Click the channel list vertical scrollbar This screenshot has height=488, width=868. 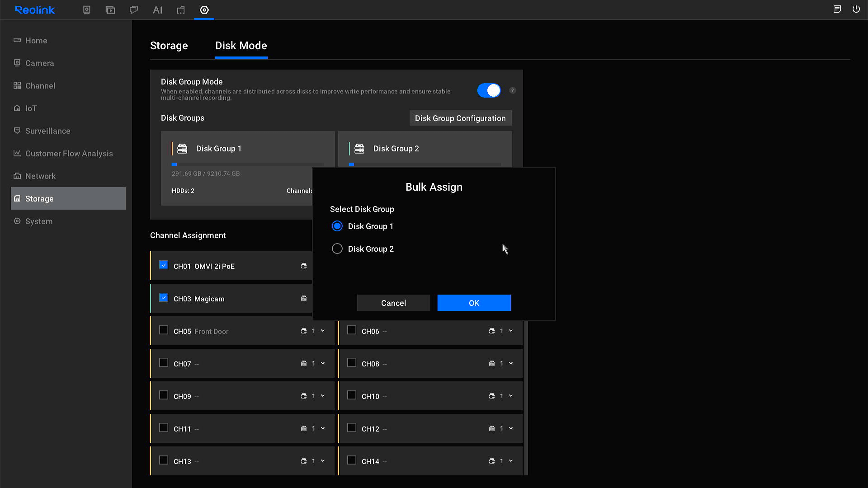[526, 398]
